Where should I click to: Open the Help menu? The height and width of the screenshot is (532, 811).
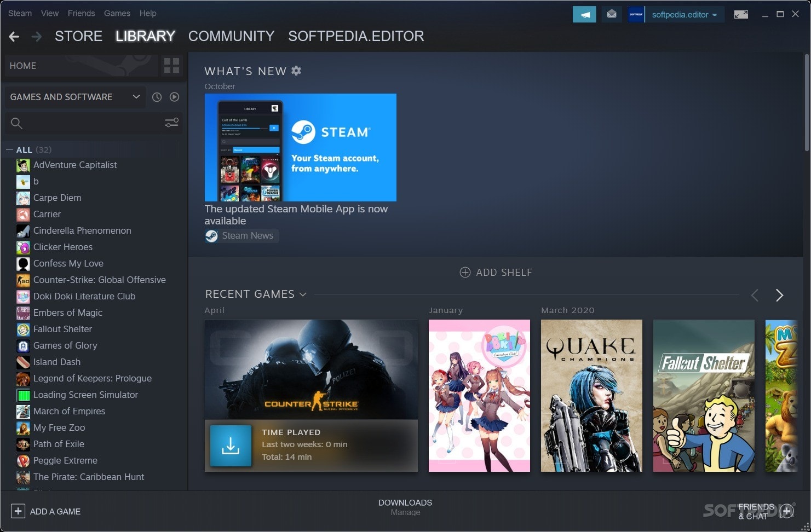coord(148,13)
